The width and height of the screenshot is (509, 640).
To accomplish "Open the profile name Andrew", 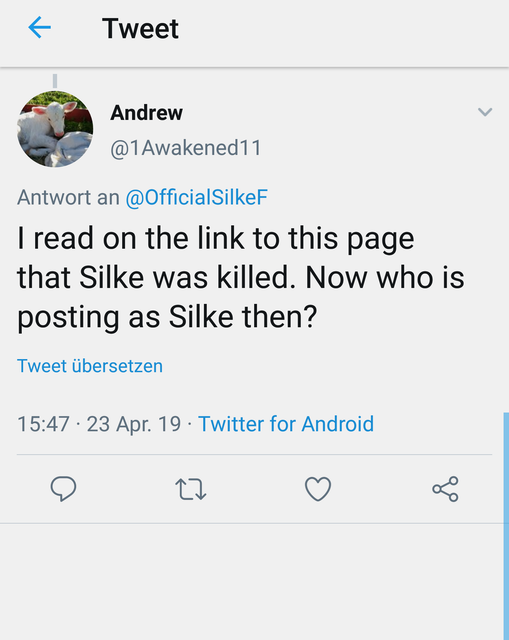I will point(147,113).
